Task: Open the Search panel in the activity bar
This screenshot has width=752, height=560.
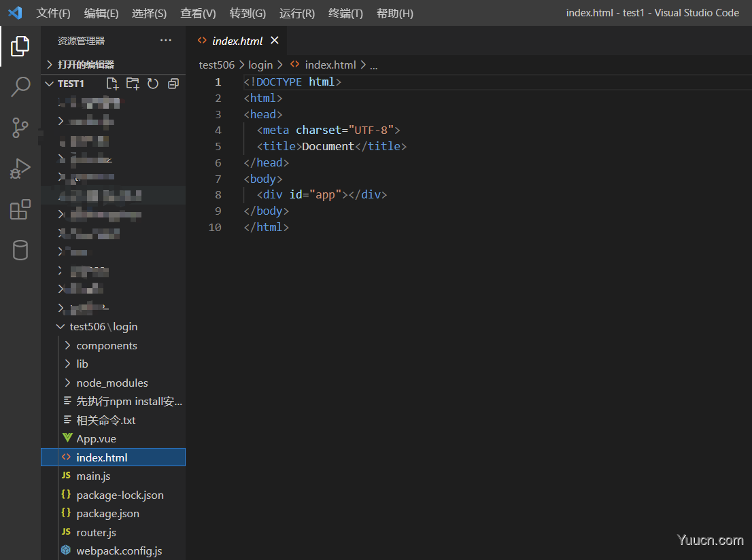Action: coord(20,87)
